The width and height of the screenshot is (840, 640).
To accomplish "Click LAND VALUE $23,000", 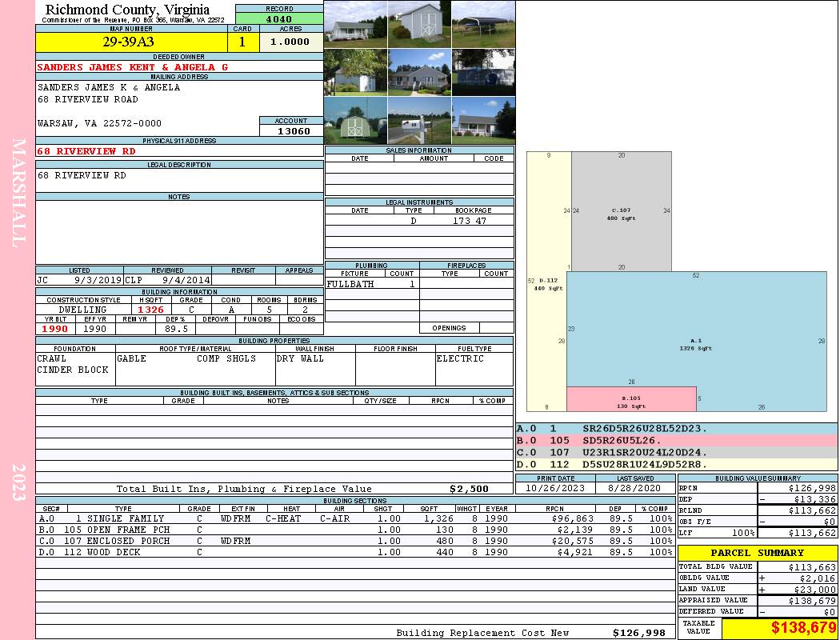I will tap(815, 590).
